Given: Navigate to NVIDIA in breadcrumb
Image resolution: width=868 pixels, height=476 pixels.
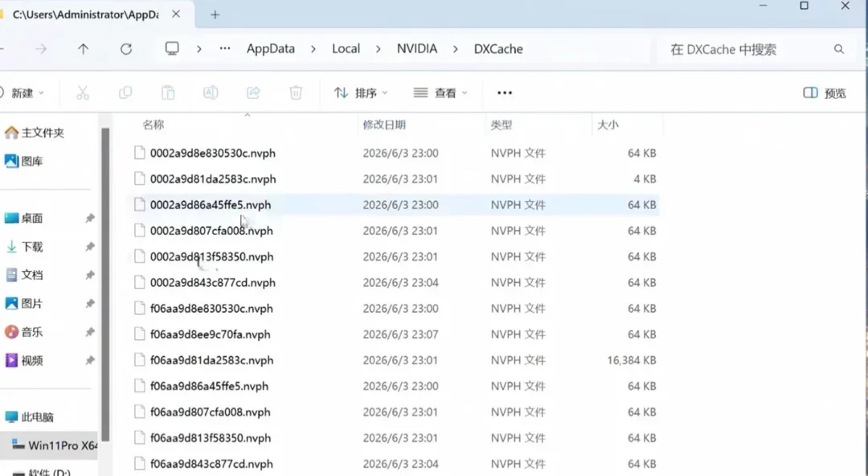Looking at the screenshot, I should (417, 49).
